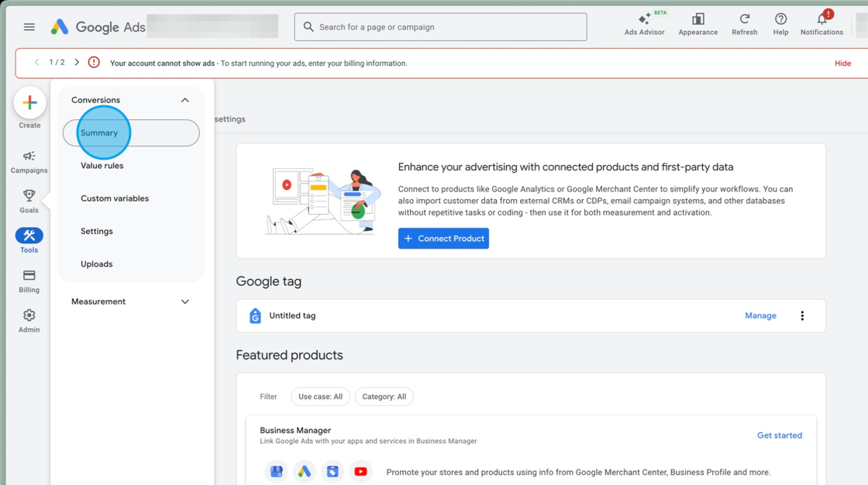The width and height of the screenshot is (868, 485).
Task: Open the hamburger navigation menu
Action: 29,26
